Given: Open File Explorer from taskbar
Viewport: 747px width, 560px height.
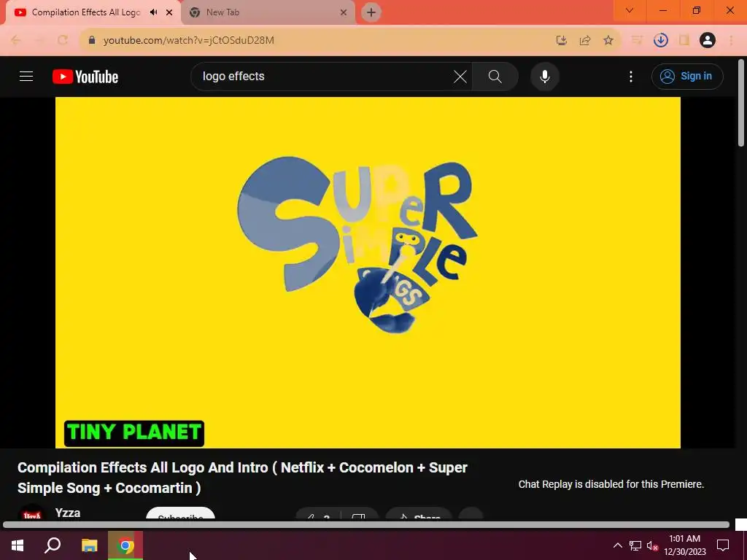Looking at the screenshot, I should coord(89,545).
